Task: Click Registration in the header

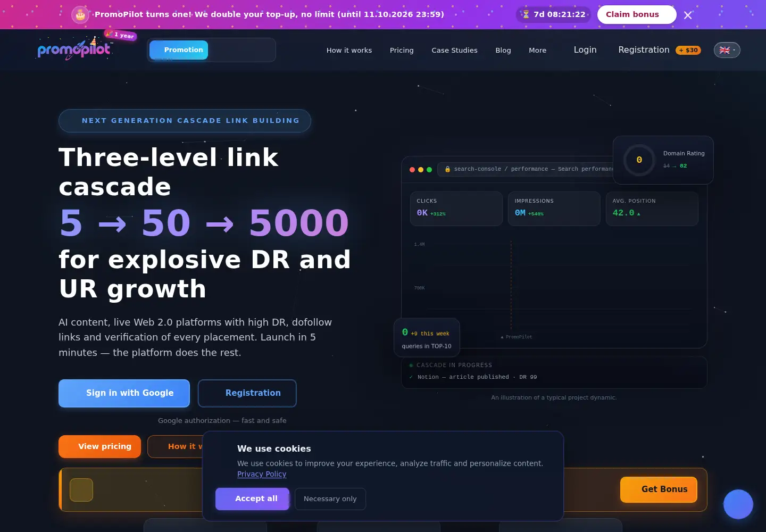Action: [x=644, y=49]
